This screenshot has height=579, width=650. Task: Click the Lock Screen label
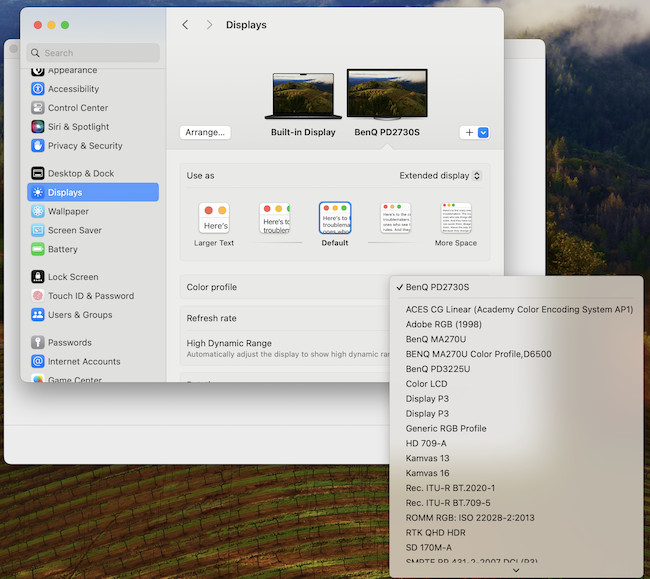coord(73,277)
